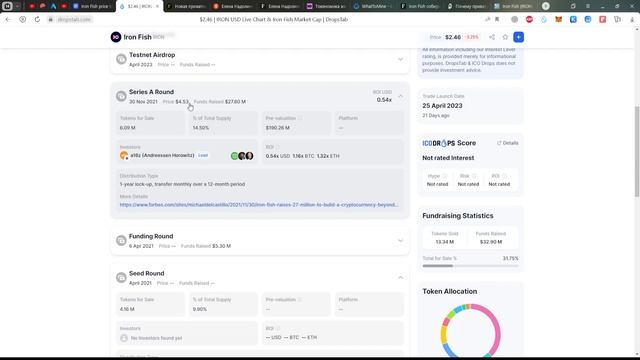
Task: Click a16z (Andreessen Horowitz) investor name
Action: tap(162, 156)
